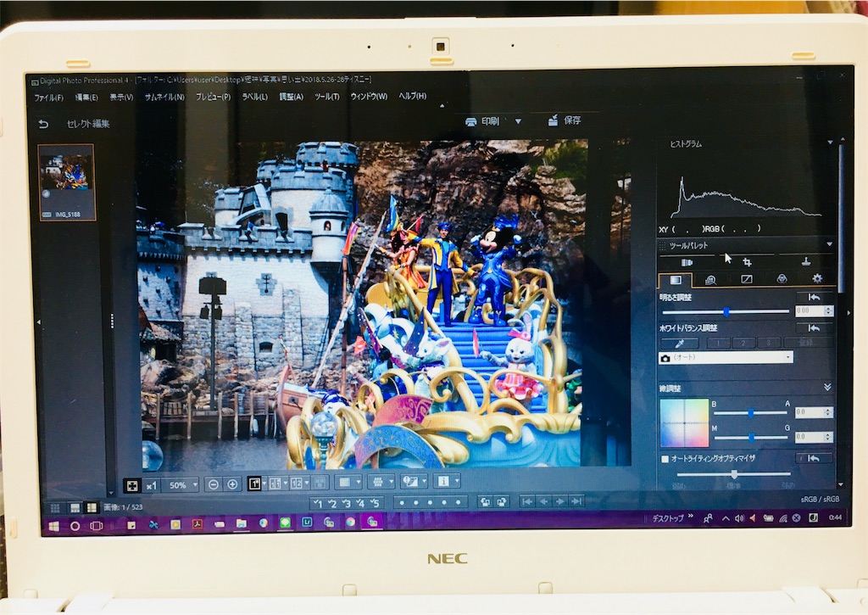Screen dimensions: 868x615
Task: Open the 表示(V) menu
Action: tap(121, 97)
